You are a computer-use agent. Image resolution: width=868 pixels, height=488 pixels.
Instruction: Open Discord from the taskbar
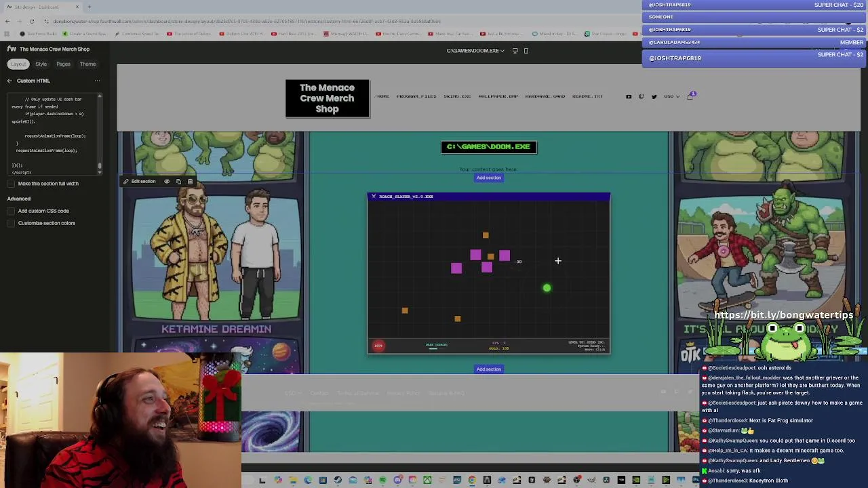[x=398, y=480]
